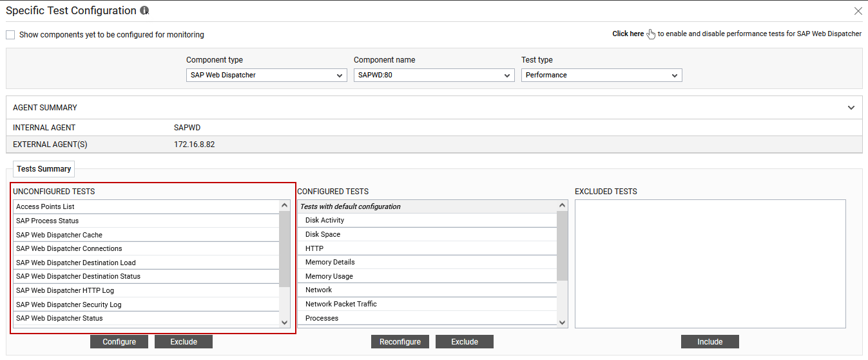Click the internal agent value SAPWD
The height and width of the screenshot is (360, 868).
[188, 128]
